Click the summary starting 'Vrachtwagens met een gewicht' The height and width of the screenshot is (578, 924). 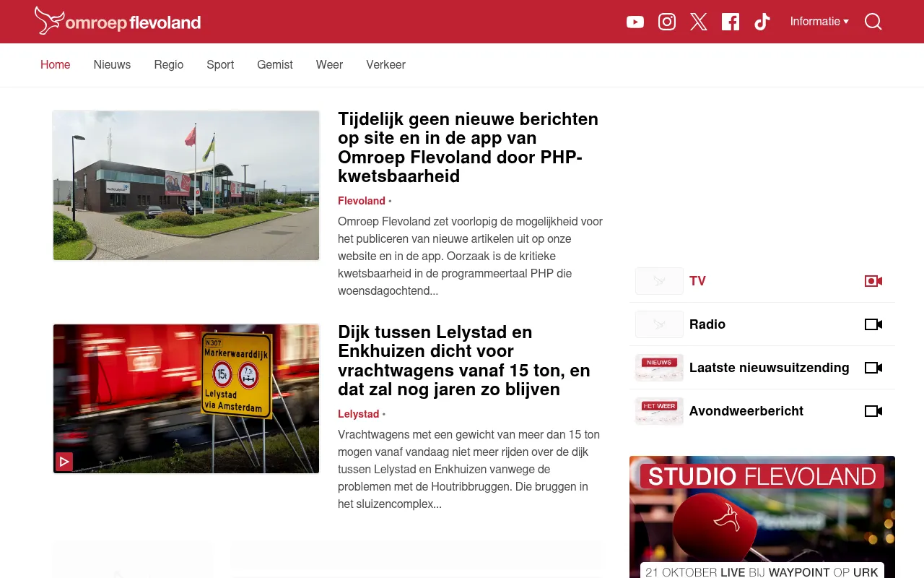point(470,470)
